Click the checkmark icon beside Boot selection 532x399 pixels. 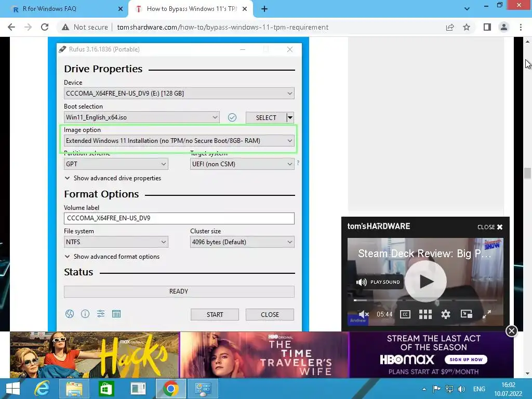coord(232,117)
